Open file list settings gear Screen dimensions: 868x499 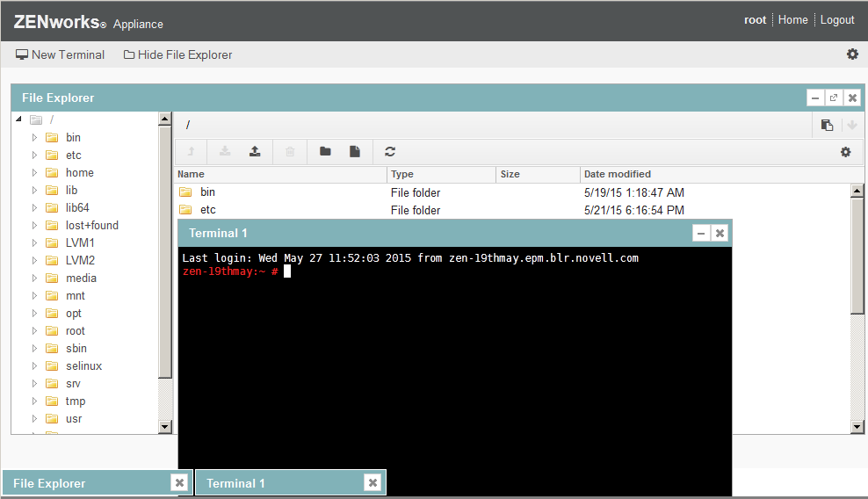845,152
